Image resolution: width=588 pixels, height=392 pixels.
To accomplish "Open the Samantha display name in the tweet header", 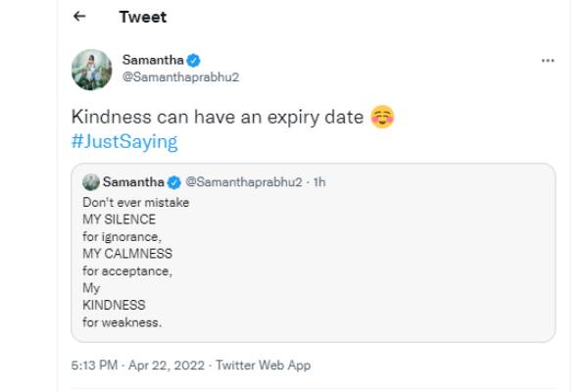I will pos(151,60).
